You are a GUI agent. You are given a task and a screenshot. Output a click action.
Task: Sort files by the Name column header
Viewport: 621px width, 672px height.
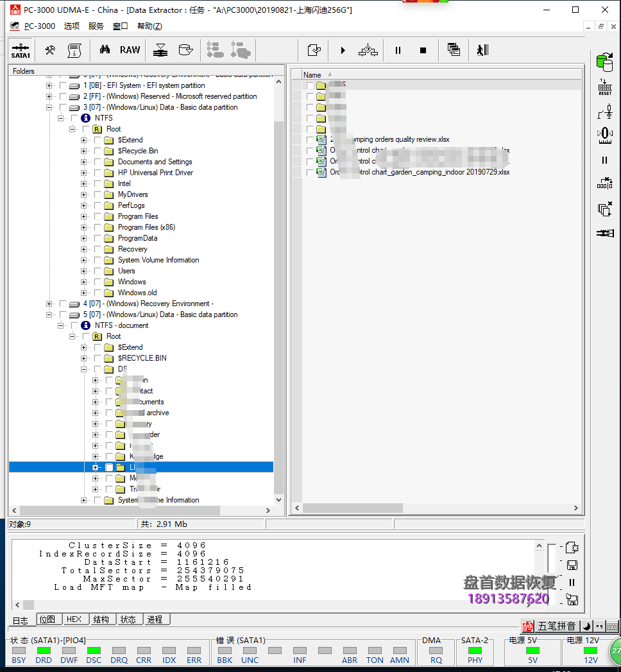[x=312, y=75]
